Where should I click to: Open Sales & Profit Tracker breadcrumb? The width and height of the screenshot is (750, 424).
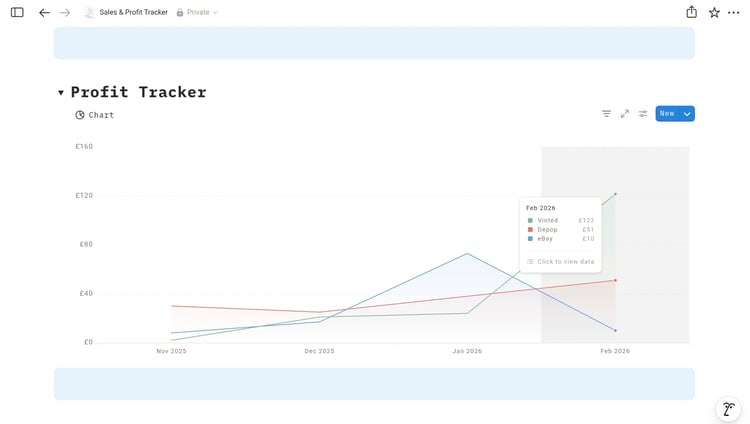pyautogui.click(x=133, y=13)
